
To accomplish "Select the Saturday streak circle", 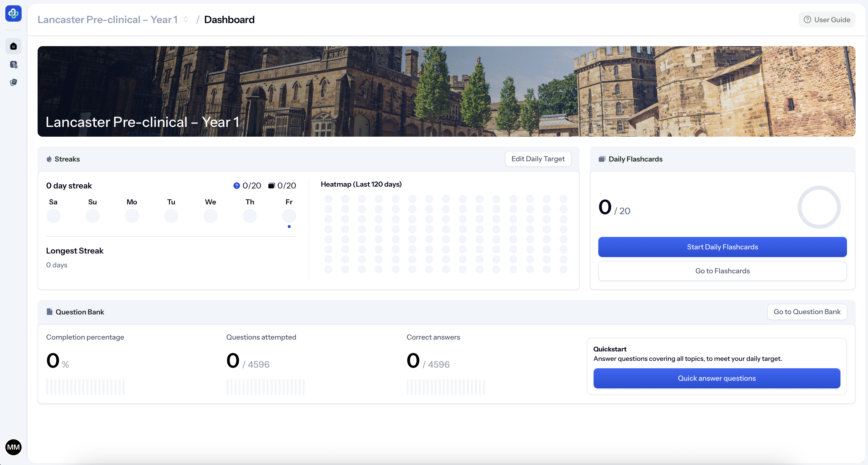I will tap(53, 216).
